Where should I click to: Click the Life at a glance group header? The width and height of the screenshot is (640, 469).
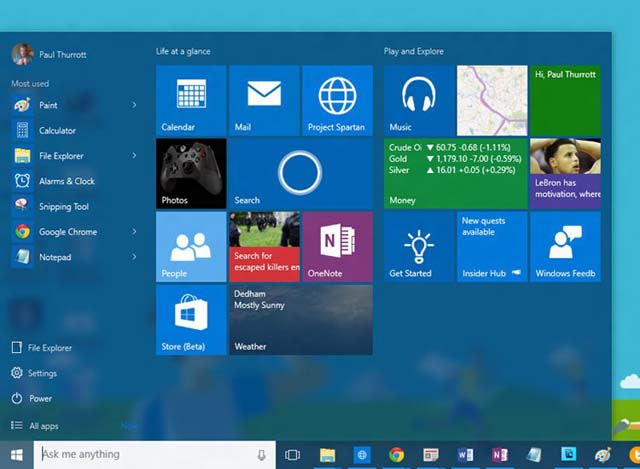coord(183,51)
